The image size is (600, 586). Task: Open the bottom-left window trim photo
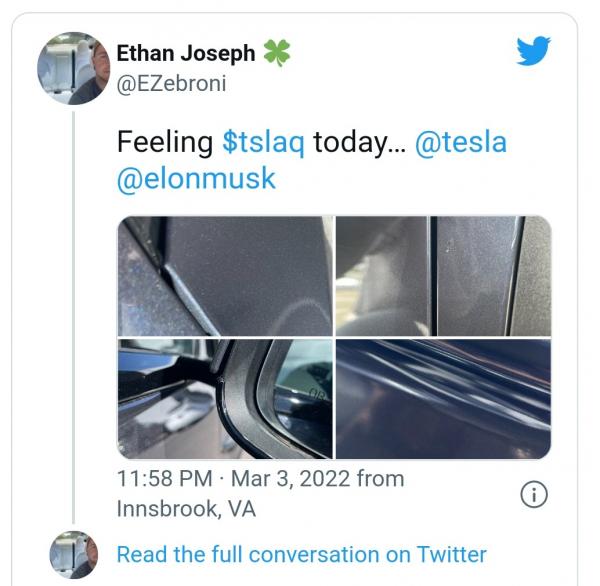pos(225,399)
